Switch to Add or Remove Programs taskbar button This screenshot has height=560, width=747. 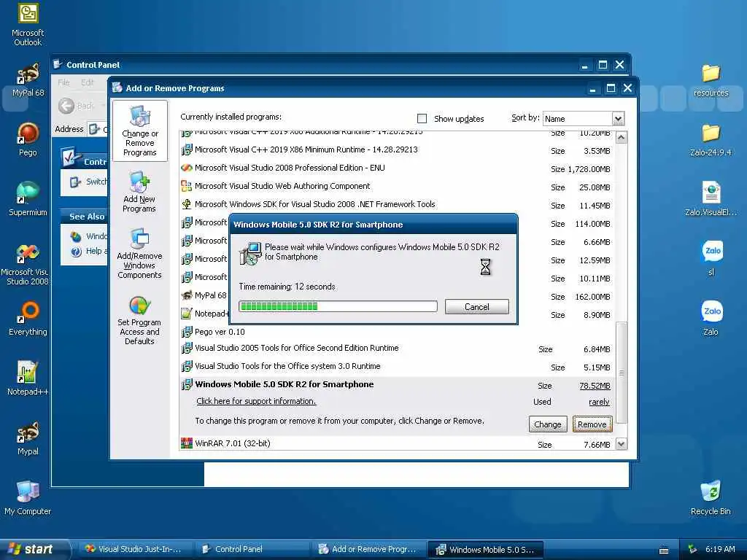(x=368, y=549)
